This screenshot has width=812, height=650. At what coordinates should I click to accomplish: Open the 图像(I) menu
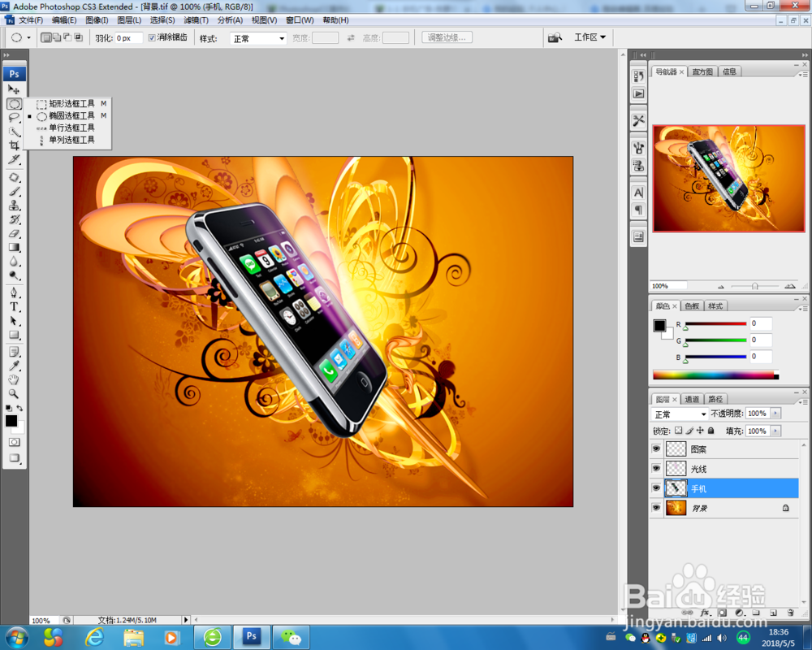point(97,20)
